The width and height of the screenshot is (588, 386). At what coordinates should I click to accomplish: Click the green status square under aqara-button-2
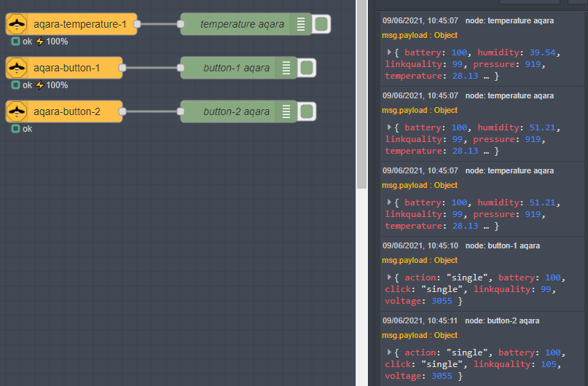pos(15,129)
